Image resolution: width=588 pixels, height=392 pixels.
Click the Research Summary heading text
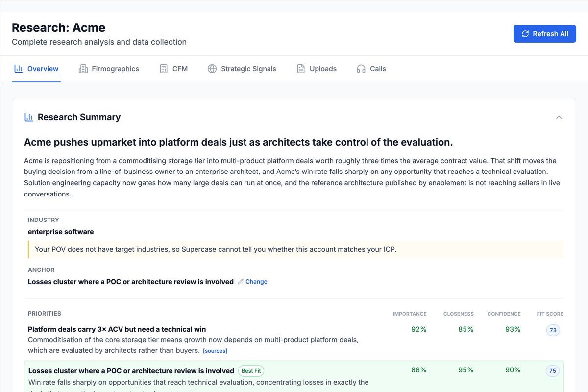point(79,117)
